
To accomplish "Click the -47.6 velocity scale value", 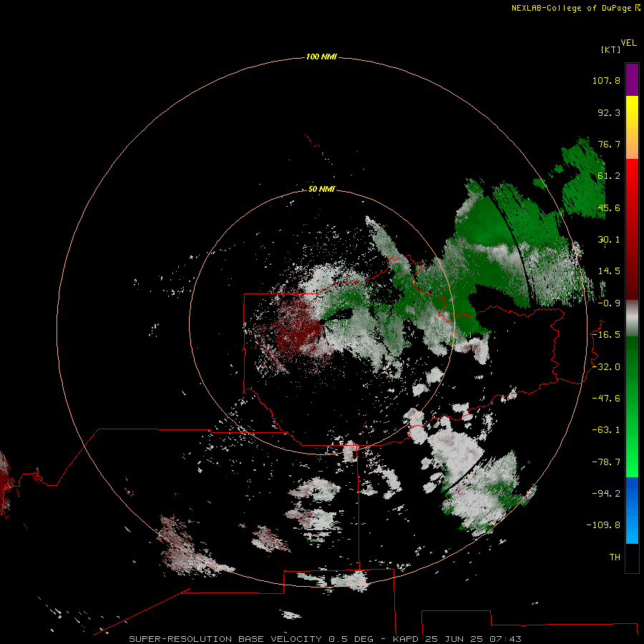I will pos(606,399).
